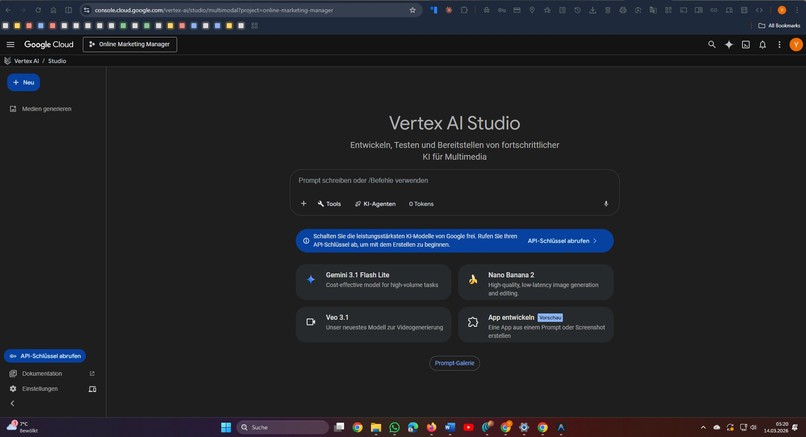This screenshot has width=806, height=437.
Task: Click the Studio breadcrumb
Action: pos(57,61)
